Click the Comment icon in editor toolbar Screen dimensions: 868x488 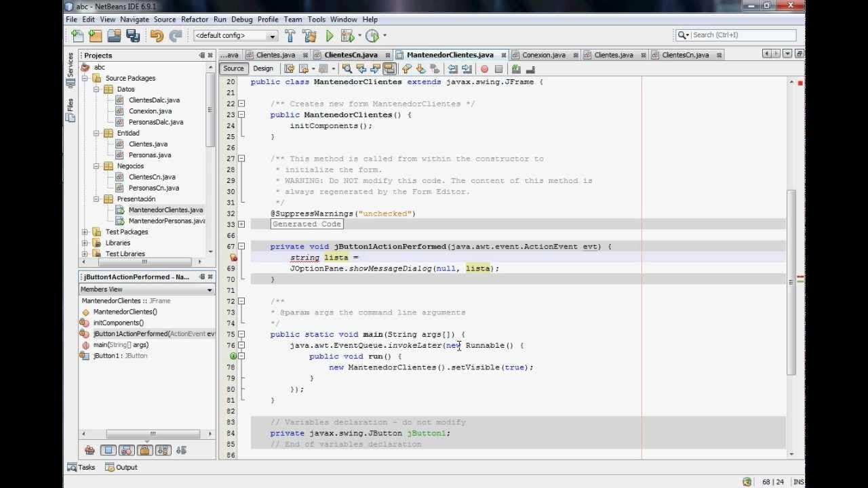tap(516, 68)
